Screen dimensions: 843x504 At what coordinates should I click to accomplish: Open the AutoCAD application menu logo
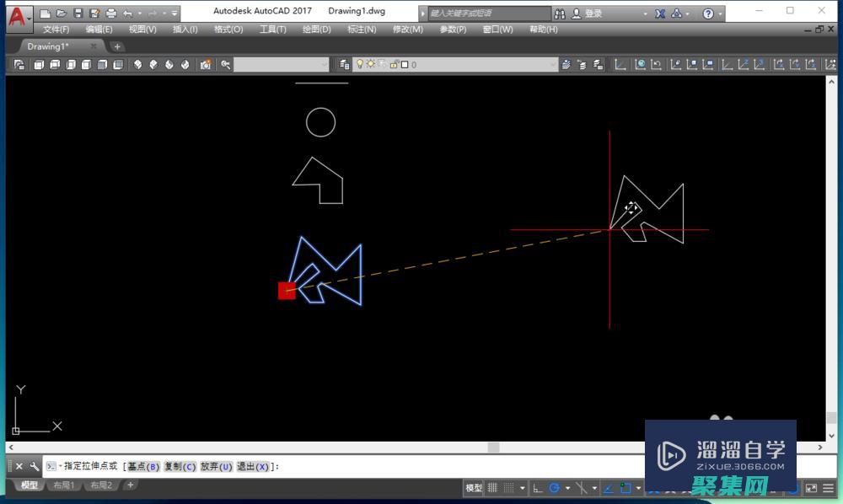[16, 15]
